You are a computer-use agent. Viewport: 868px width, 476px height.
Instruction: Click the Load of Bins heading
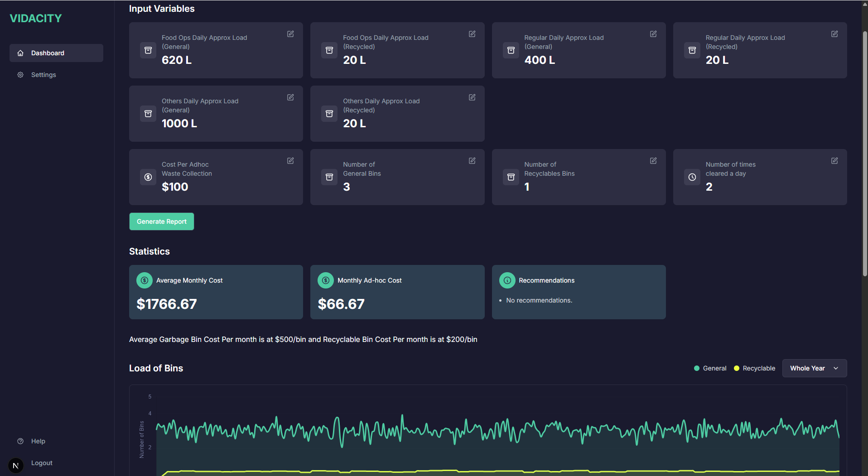pyautogui.click(x=156, y=368)
